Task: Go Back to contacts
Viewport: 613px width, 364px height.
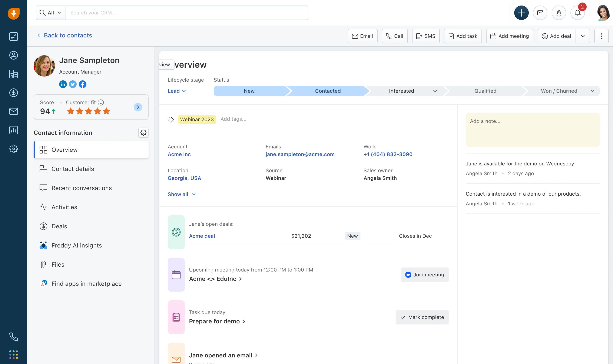Action: 64,35
